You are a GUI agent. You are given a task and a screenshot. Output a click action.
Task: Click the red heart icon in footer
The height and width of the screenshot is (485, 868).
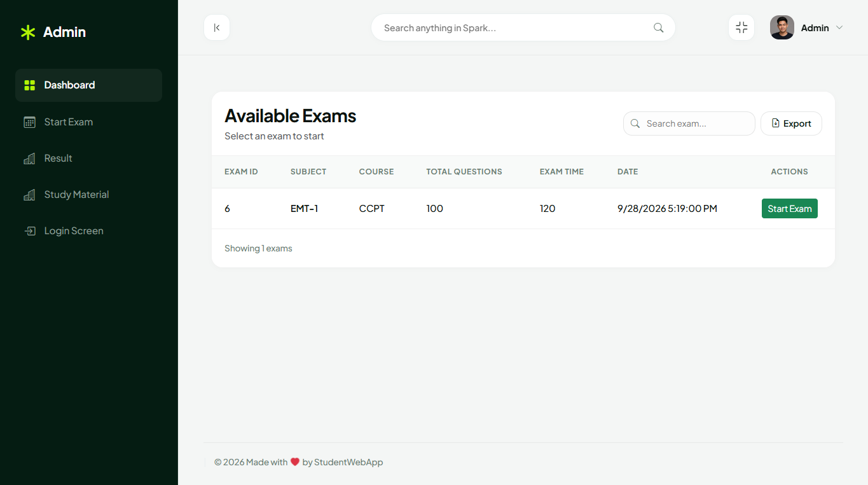pos(295,462)
